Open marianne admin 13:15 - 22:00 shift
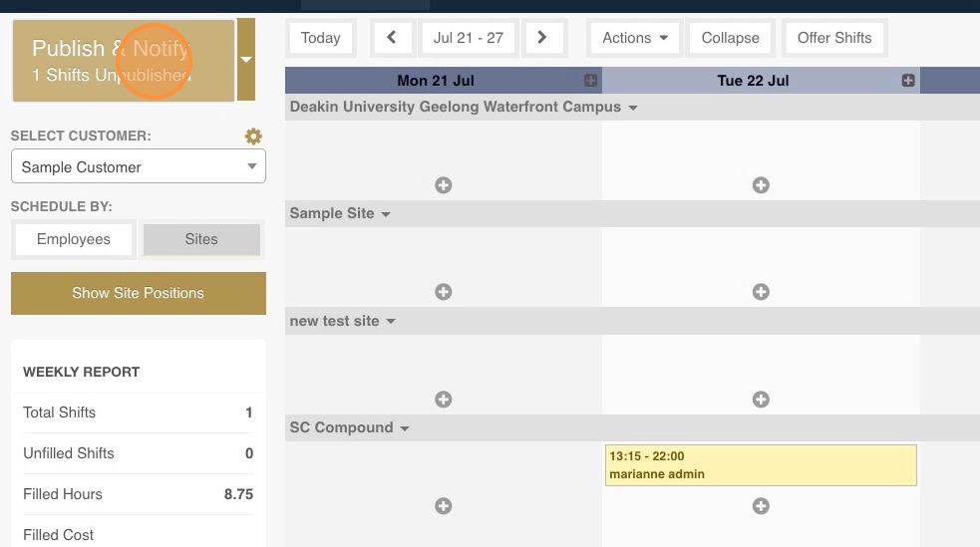The height and width of the screenshot is (547, 980). [x=761, y=465]
